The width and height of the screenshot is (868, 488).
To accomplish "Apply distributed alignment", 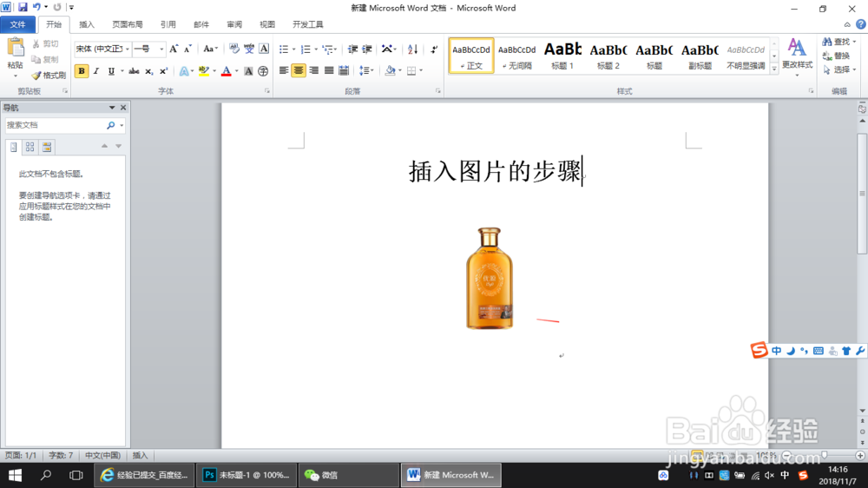I will coord(344,70).
